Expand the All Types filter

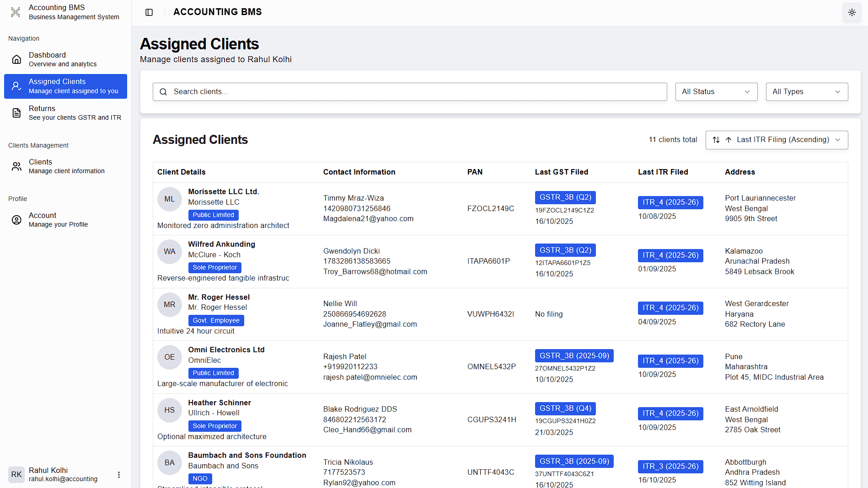coord(807,91)
